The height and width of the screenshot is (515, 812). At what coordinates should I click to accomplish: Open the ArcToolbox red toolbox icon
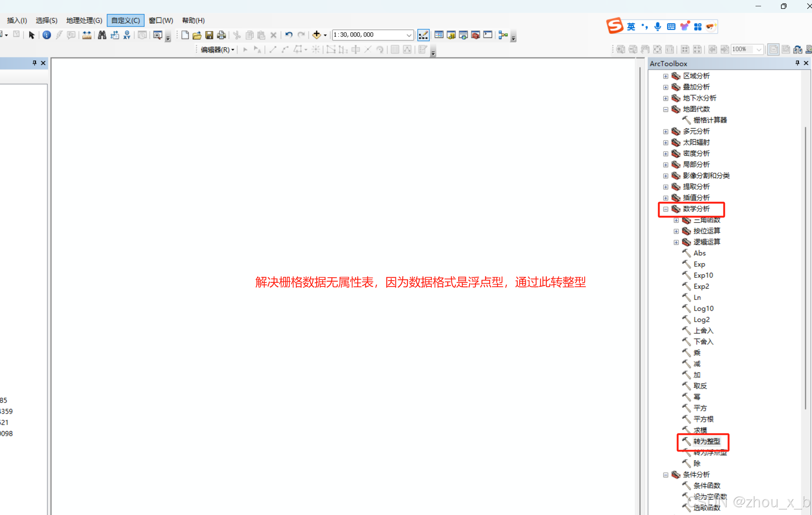(475, 35)
